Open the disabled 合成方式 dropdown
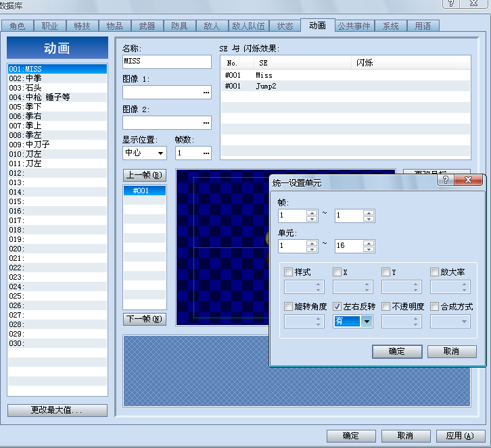 click(450, 321)
